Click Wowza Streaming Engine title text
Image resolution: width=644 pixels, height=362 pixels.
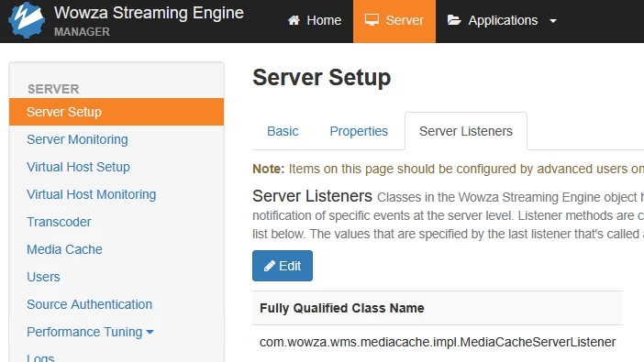pos(149,13)
